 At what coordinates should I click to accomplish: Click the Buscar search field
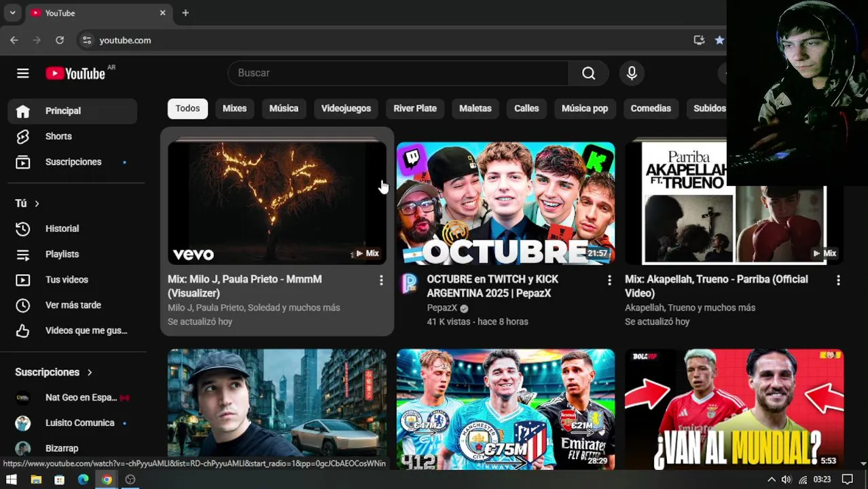pyautogui.click(x=398, y=73)
